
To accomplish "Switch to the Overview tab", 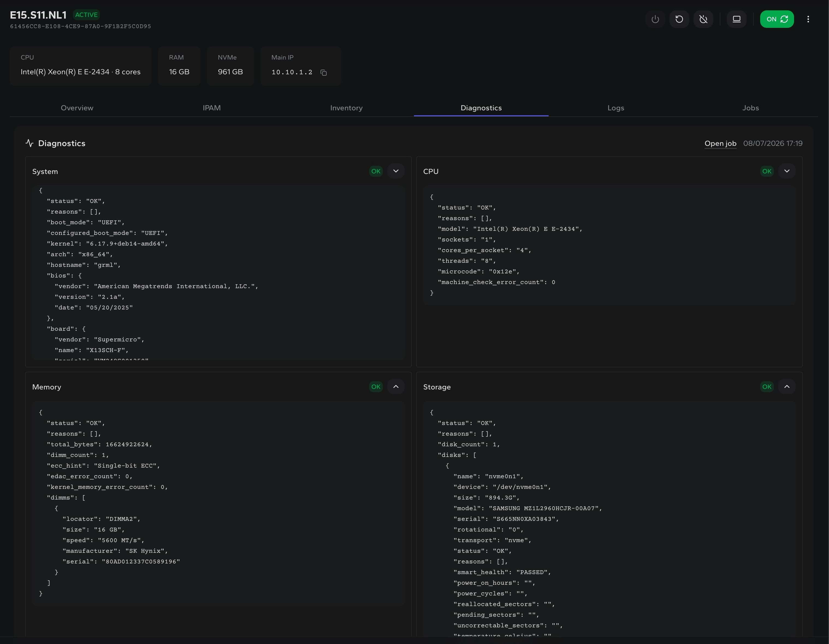I will click(77, 108).
